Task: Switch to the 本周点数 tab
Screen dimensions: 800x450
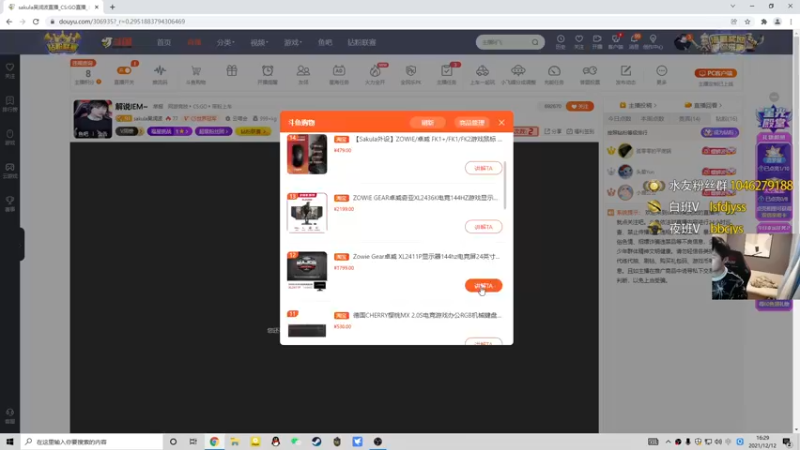Action: [652, 118]
